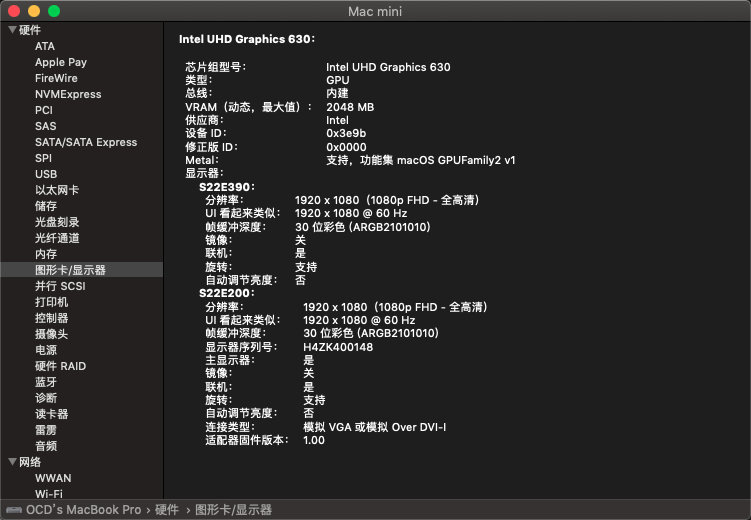
Task: Click revision ID value 0x0000
Action: (x=346, y=147)
